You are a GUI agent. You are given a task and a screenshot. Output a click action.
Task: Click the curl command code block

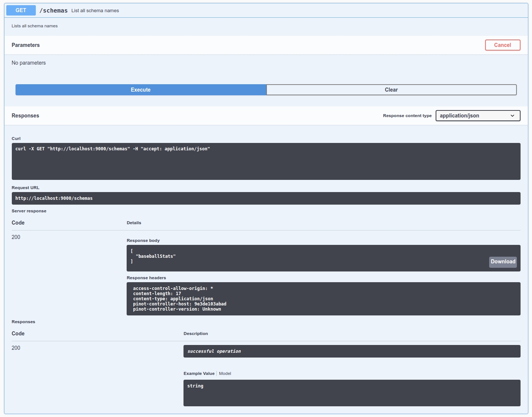pyautogui.click(x=266, y=161)
